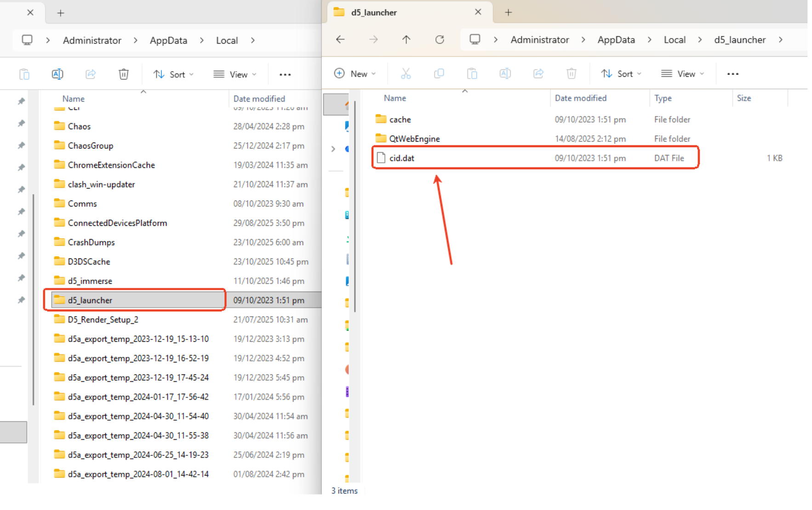Select the d5_immerse folder

point(90,281)
